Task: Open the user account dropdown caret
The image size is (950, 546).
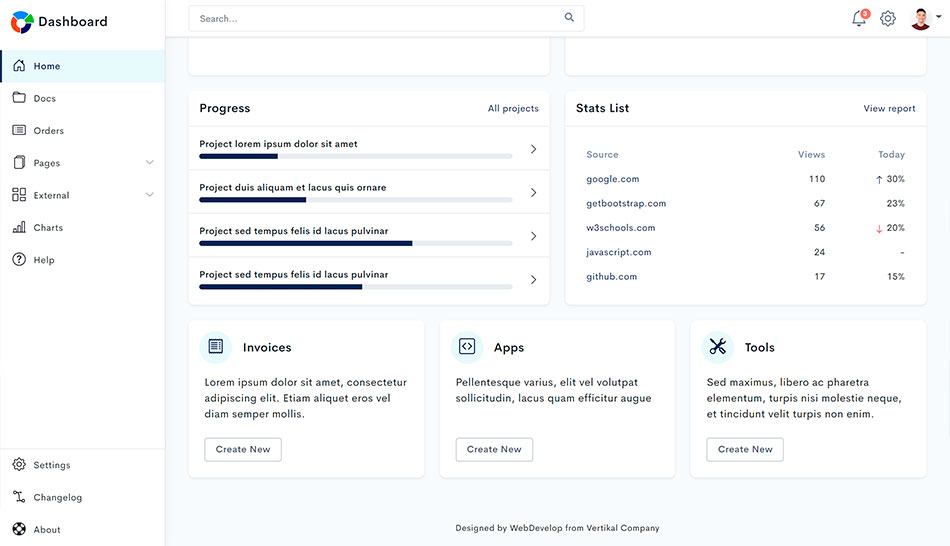Action: pyautogui.click(x=938, y=17)
